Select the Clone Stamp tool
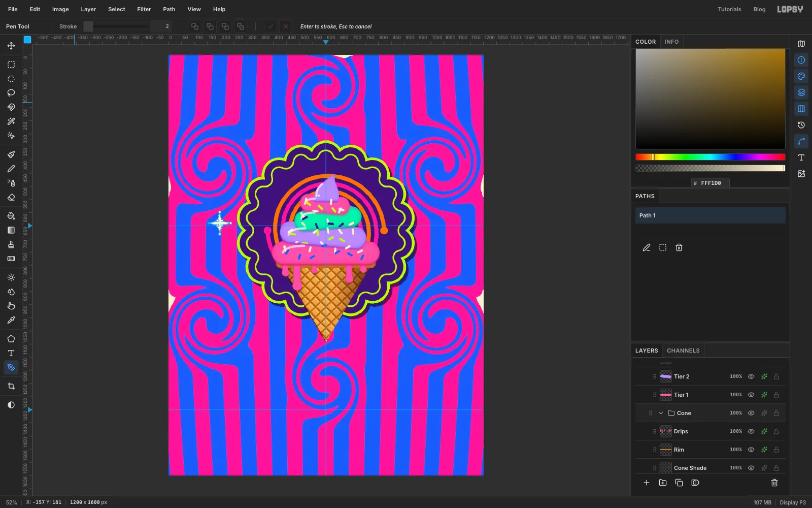 (11, 244)
